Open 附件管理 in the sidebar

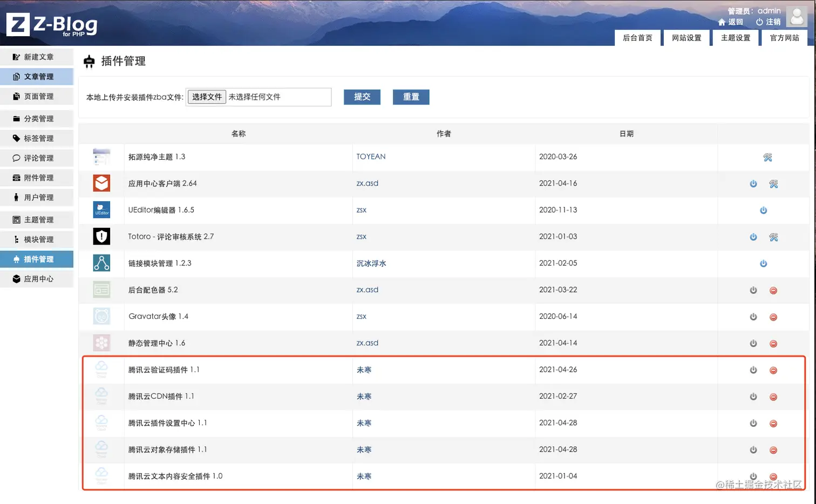pyautogui.click(x=37, y=178)
